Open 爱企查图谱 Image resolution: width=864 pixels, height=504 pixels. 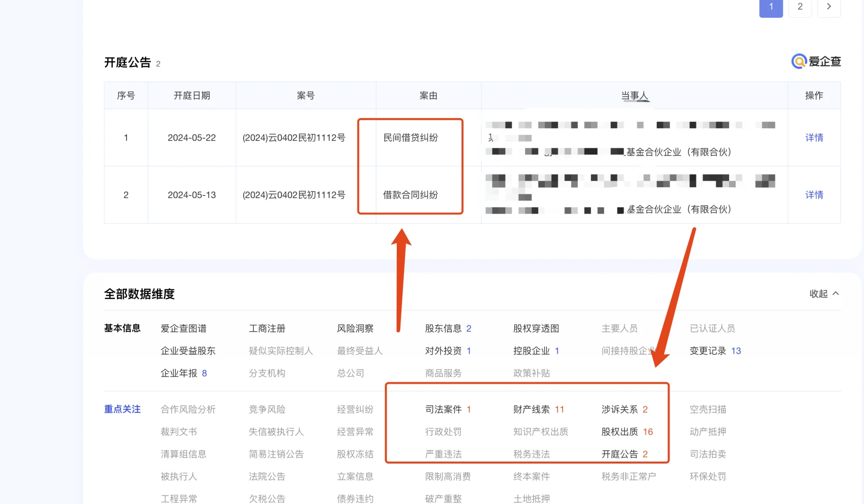coord(183,329)
